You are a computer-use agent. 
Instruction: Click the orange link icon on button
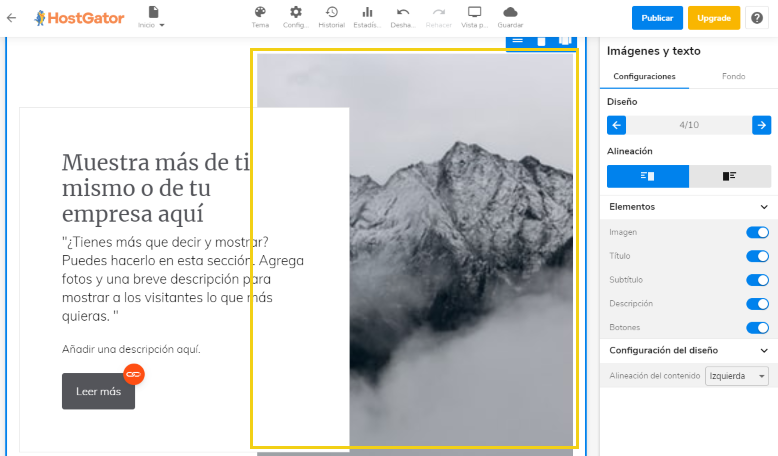point(133,374)
